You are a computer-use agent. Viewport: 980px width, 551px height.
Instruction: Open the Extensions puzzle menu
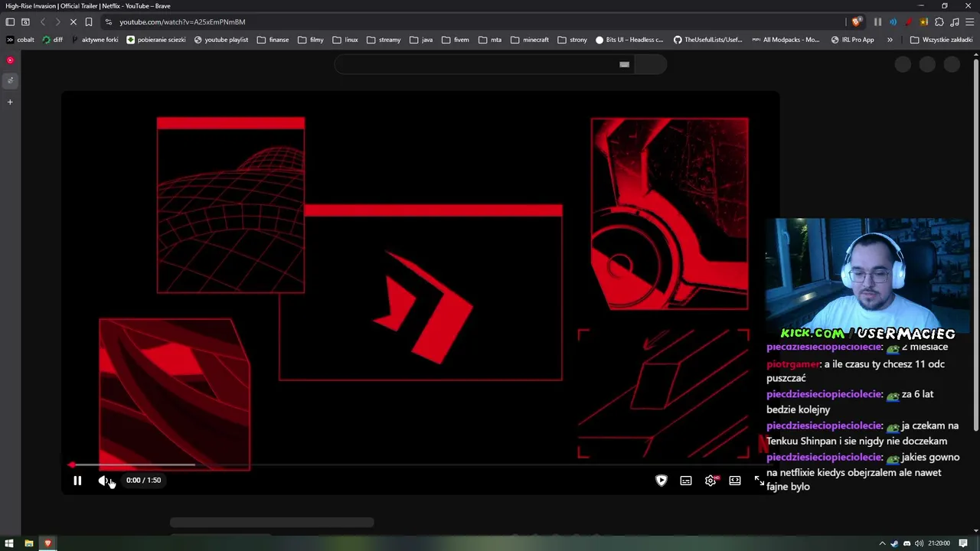939,22
